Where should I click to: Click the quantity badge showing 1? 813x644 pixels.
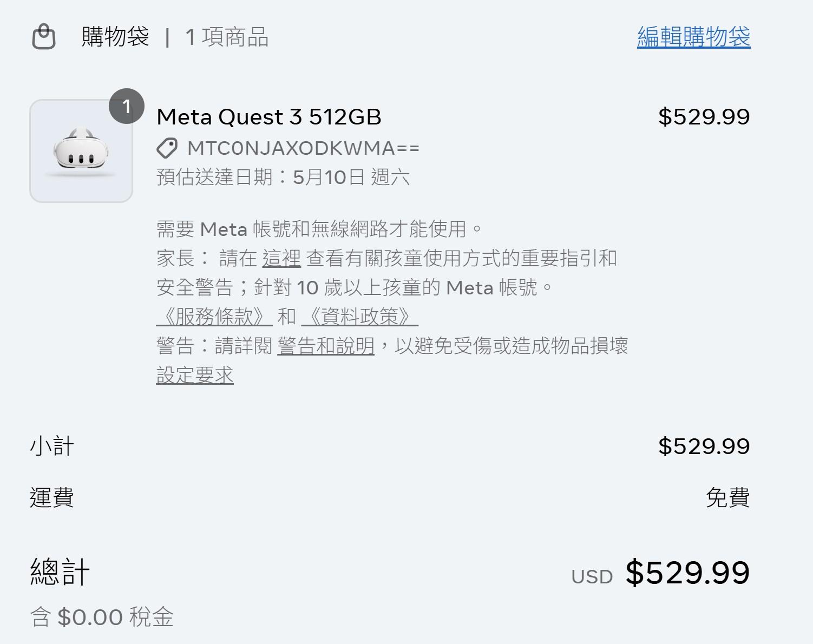click(x=127, y=106)
